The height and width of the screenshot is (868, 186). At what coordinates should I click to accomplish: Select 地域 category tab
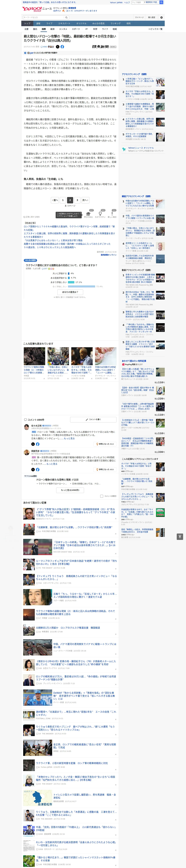(x=114, y=29)
